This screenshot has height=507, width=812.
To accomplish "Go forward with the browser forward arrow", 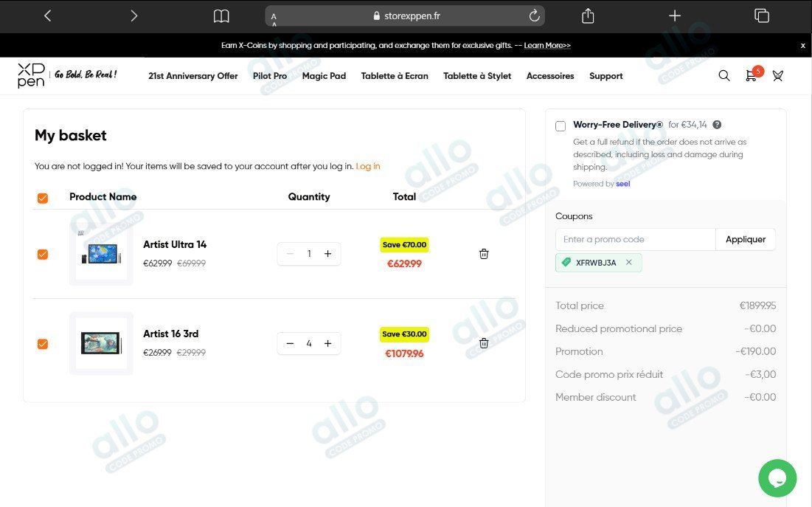I will click(x=134, y=16).
